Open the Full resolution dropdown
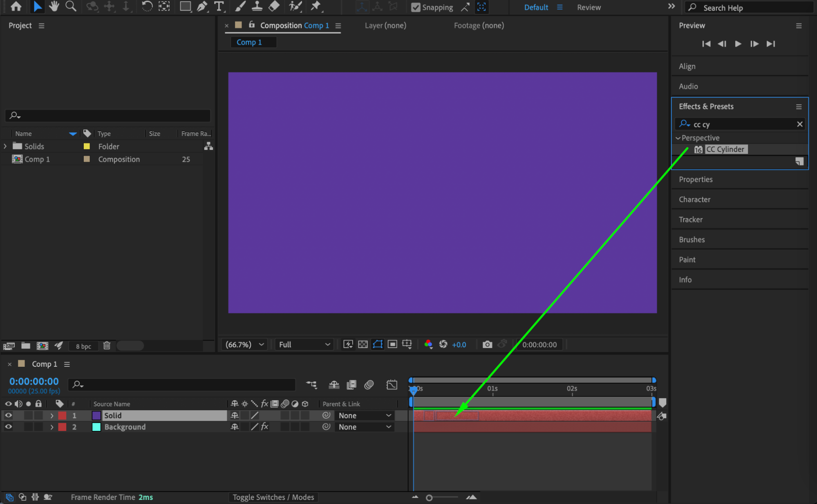The image size is (817, 504). click(304, 344)
